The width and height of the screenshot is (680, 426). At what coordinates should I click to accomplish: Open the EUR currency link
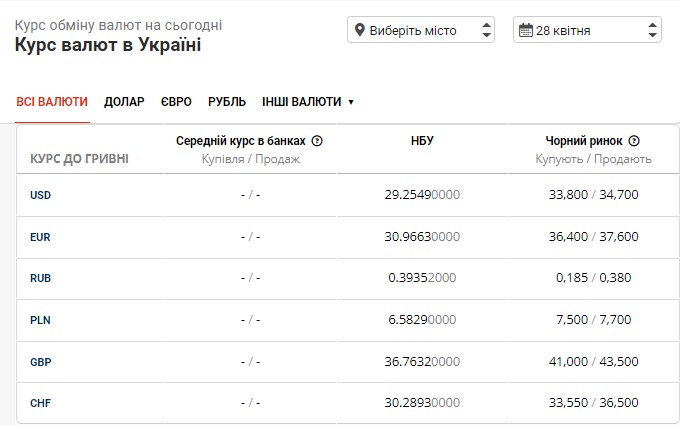coord(41,237)
